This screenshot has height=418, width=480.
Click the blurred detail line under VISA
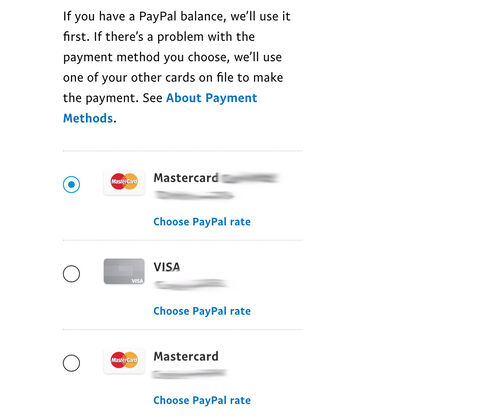click(191, 284)
